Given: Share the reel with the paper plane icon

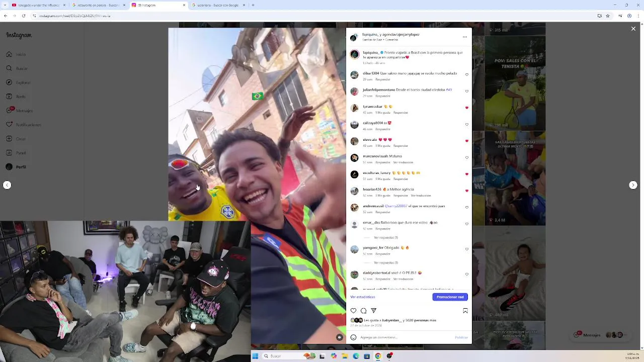Looking at the screenshot, I should tap(373, 311).
